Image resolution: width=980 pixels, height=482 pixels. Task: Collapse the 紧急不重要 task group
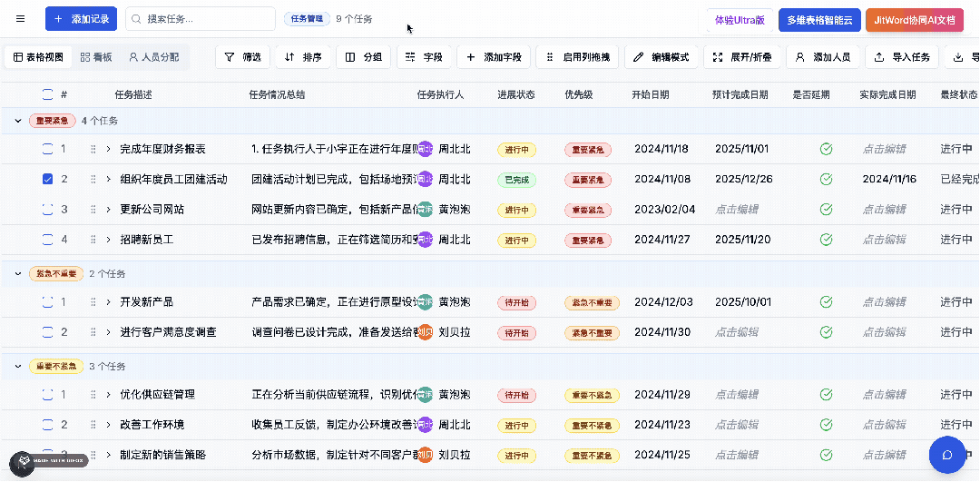tap(17, 273)
